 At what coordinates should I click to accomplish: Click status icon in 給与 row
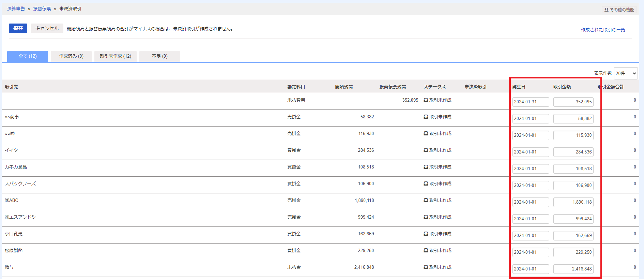click(426, 267)
